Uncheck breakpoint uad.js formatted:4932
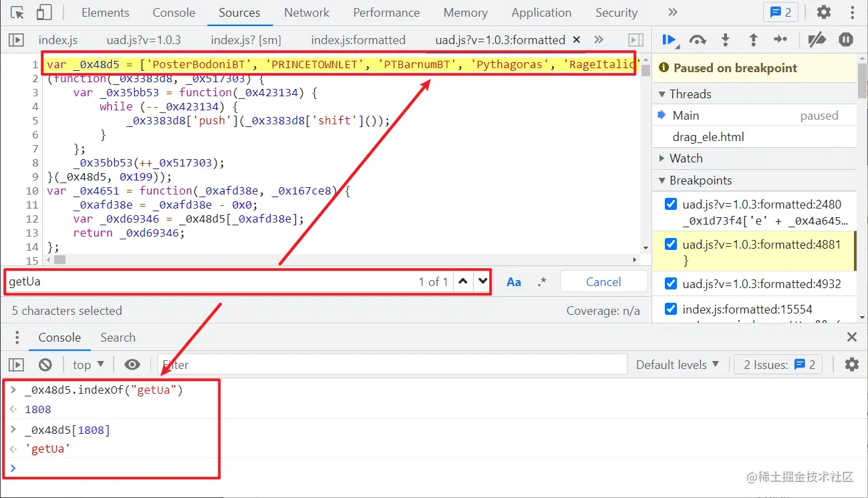The image size is (868, 498). point(671,284)
